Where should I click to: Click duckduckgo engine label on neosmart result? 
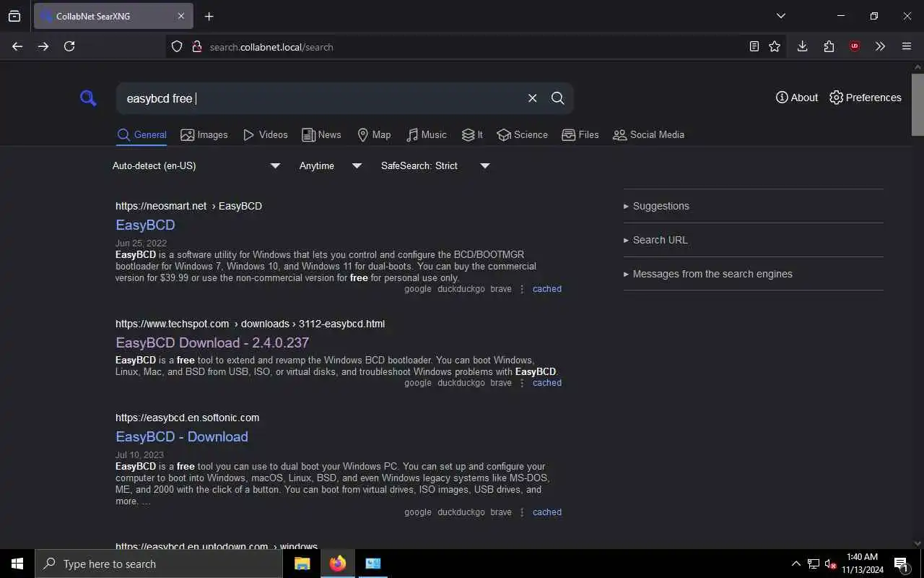(x=461, y=289)
